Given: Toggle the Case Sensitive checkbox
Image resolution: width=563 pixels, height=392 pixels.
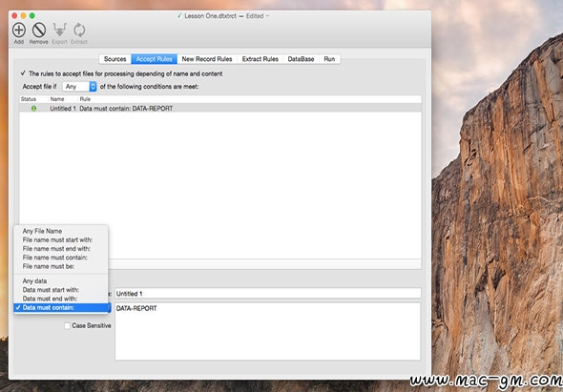Looking at the screenshot, I should 67,325.
